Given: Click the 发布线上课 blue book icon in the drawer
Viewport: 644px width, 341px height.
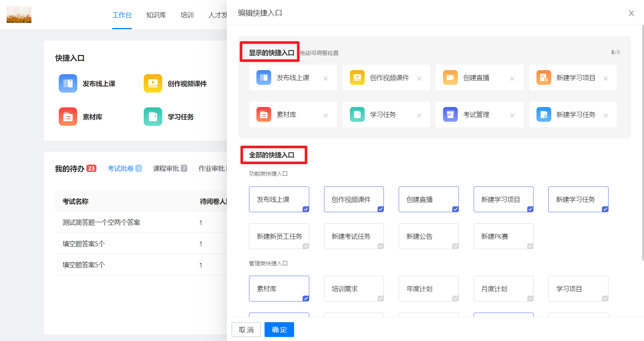Looking at the screenshot, I should 263,77.
